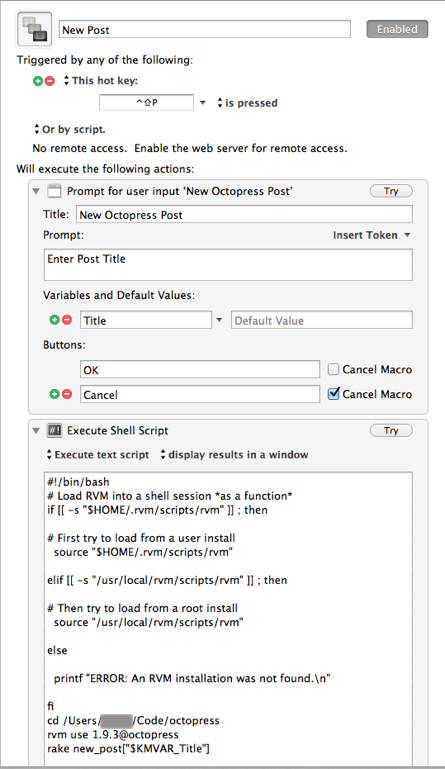Remove the Title variable with red minus
Image resolution: width=445 pixels, height=769 pixels.
point(67,320)
